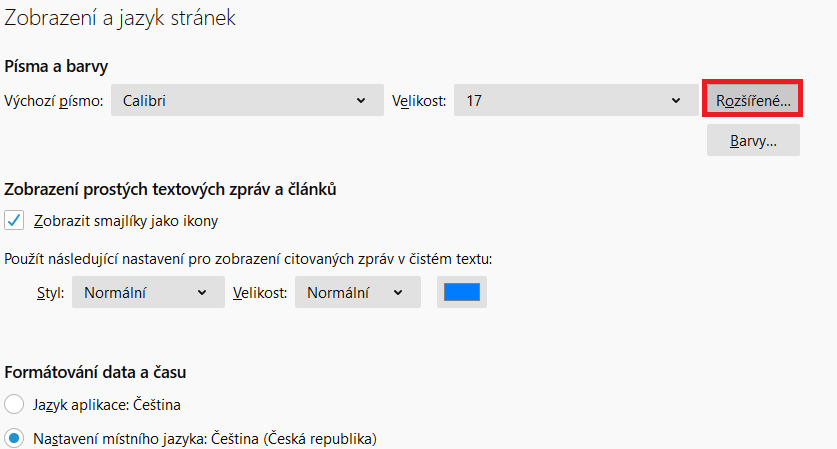Open the Rozšířené… font settings dialog
Image resolution: width=837 pixels, height=449 pixels.
point(753,101)
